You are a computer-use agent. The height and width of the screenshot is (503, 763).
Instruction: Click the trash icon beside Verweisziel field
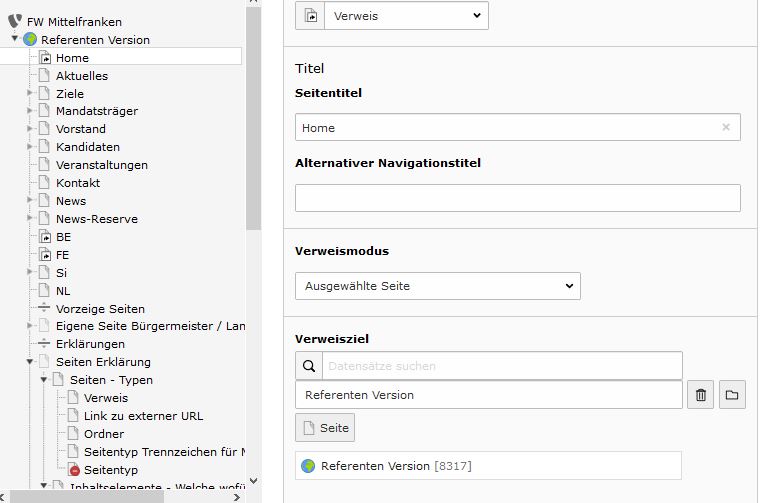[700, 395]
